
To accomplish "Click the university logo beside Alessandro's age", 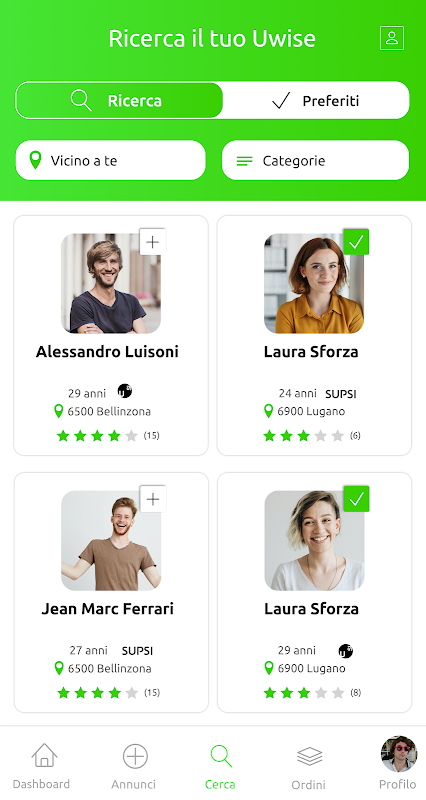I will coord(124,391).
